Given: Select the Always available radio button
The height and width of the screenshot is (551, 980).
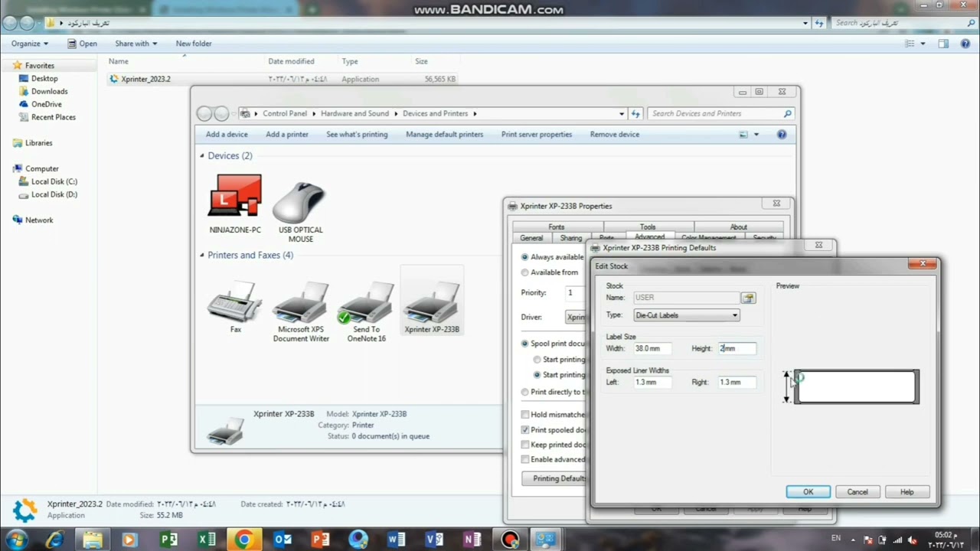Looking at the screenshot, I should coord(524,257).
